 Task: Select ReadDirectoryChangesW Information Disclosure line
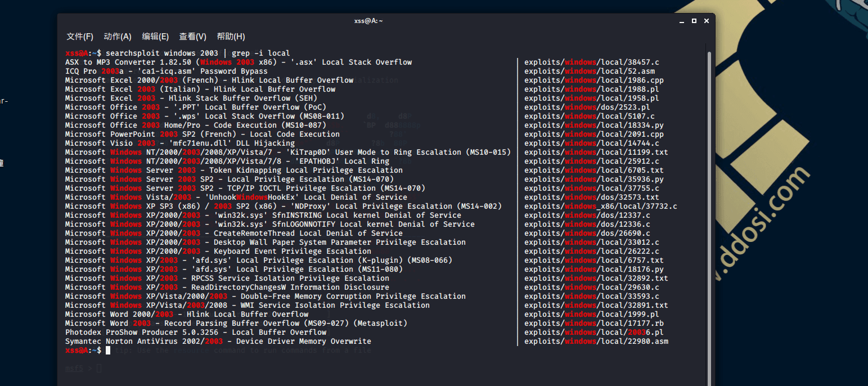[227, 288]
